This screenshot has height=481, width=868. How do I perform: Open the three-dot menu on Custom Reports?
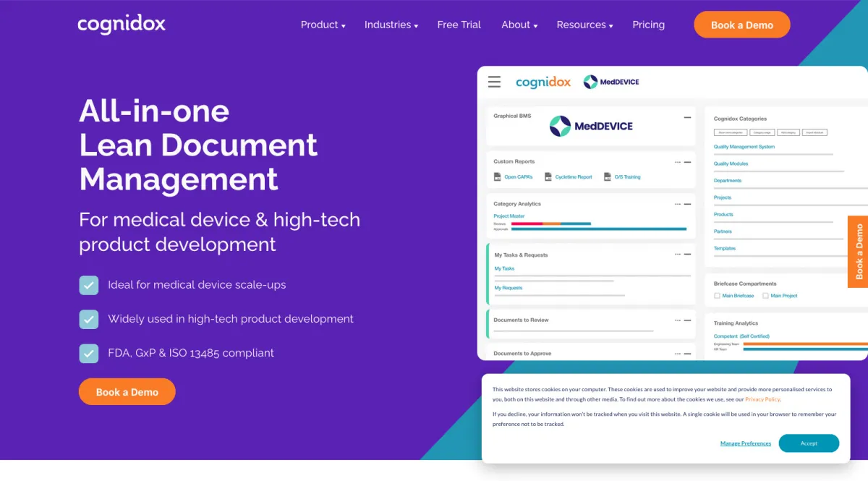click(678, 162)
